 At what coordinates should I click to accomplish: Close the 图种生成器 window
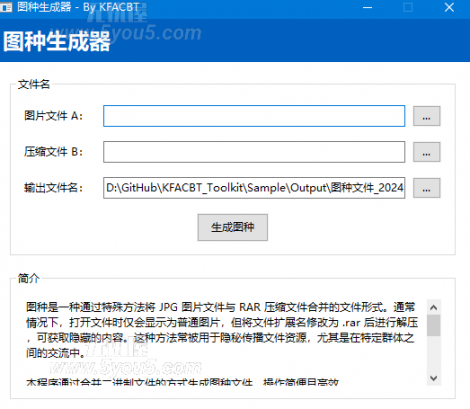click(x=449, y=7)
